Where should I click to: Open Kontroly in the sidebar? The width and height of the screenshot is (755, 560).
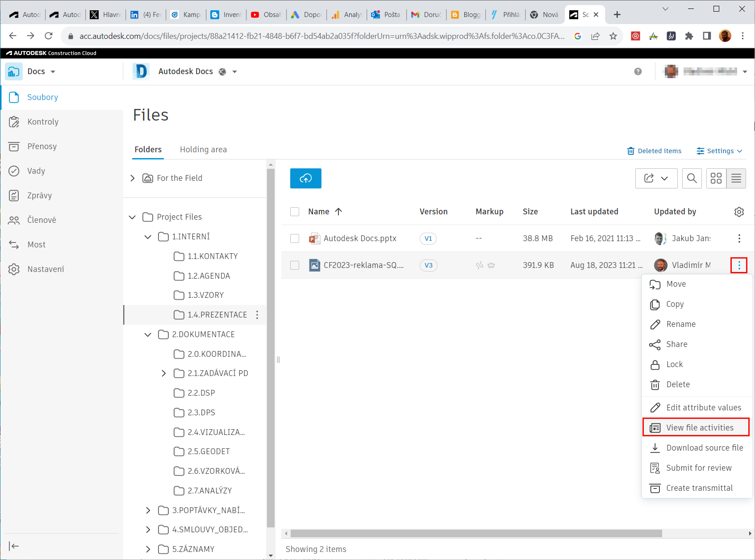42,122
